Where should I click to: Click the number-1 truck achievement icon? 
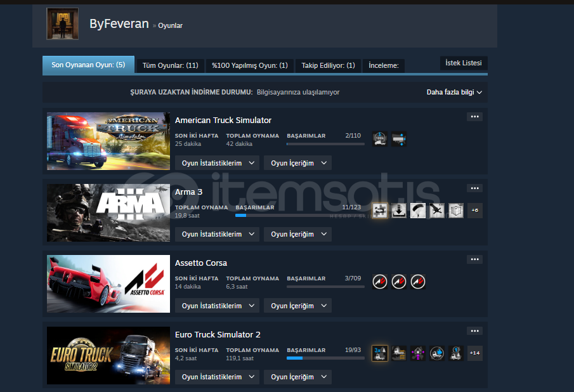(456, 353)
